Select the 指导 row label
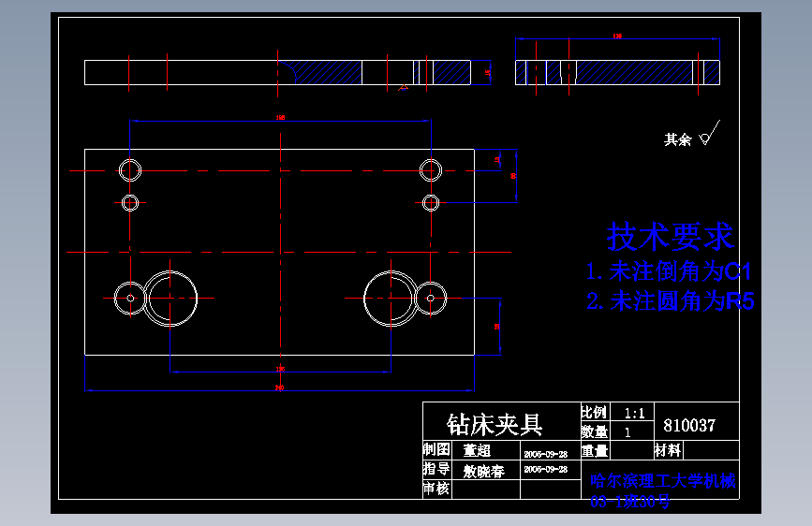The width and height of the screenshot is (812, 526). (436, 469)
